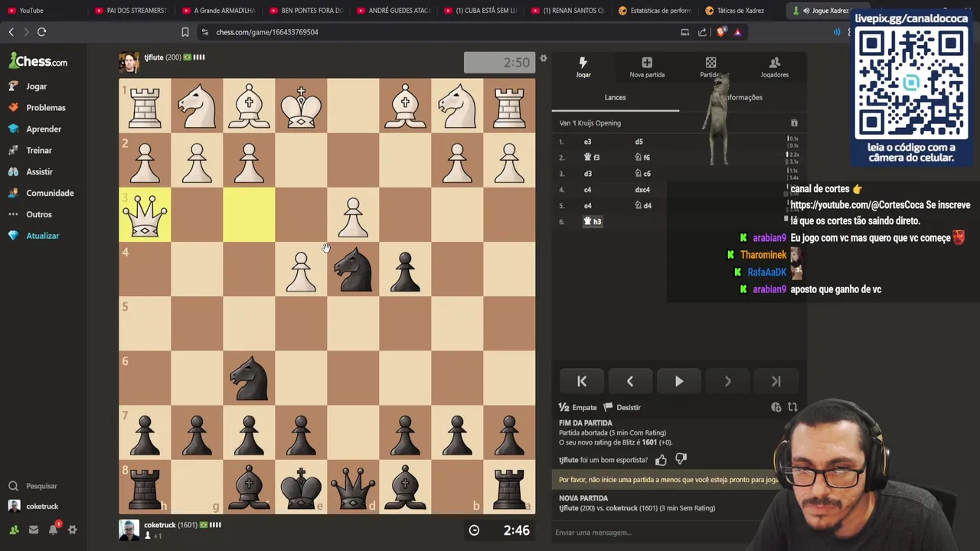
Task: Give tjflute a thumbs down
Action: point(681,460)
